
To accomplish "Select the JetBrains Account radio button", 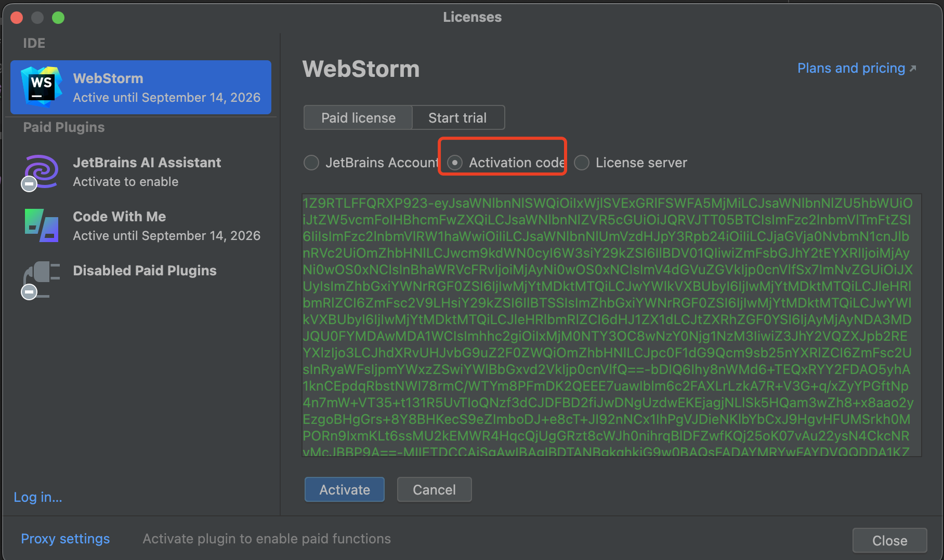I will (311, 163).
